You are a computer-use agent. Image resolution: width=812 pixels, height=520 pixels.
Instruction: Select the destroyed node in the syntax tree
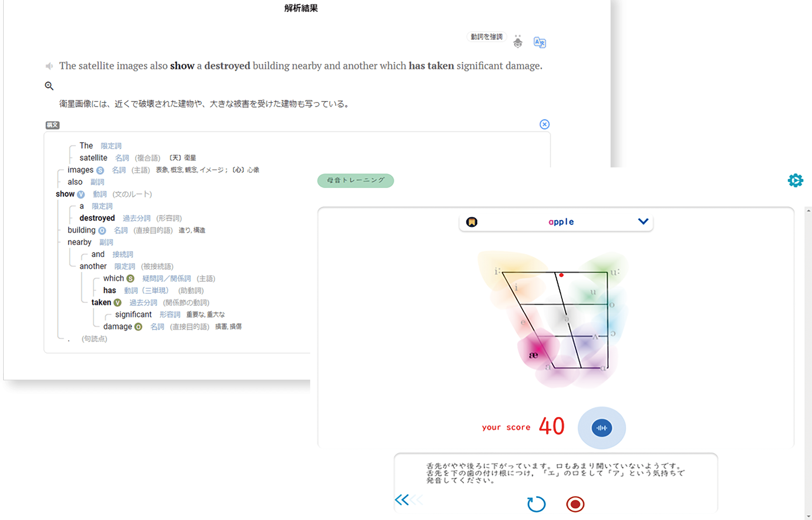(97, 218)
